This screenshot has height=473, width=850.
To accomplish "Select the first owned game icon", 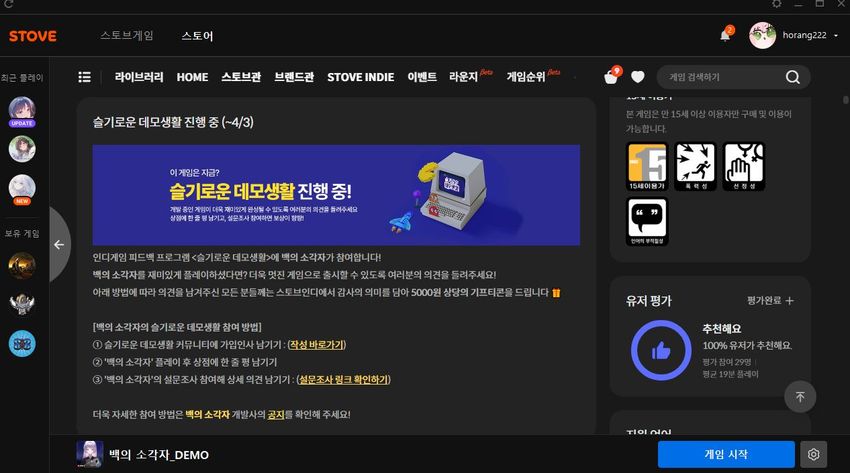I will point(22,265).
